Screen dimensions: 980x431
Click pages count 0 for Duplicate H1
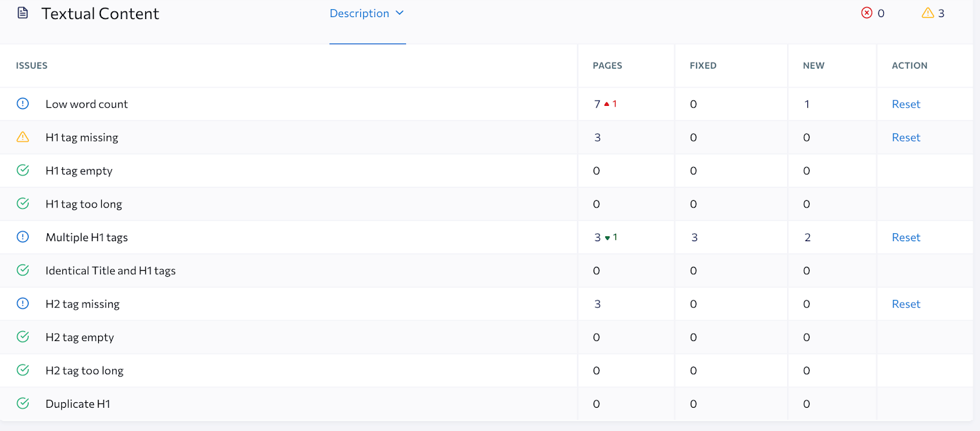pyautogui.click(x=597, y=404)
